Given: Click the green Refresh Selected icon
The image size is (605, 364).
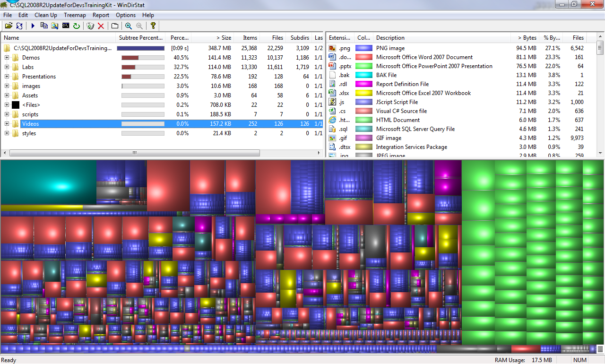Looking at the screenshot, I should click(x=77, y=26).
